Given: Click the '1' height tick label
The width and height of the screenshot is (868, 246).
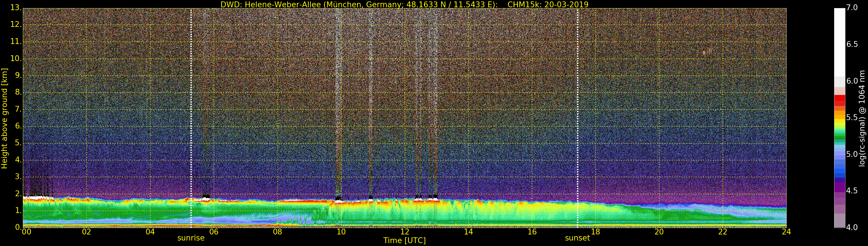Looking at the screenshot, I should pos(19,210).
